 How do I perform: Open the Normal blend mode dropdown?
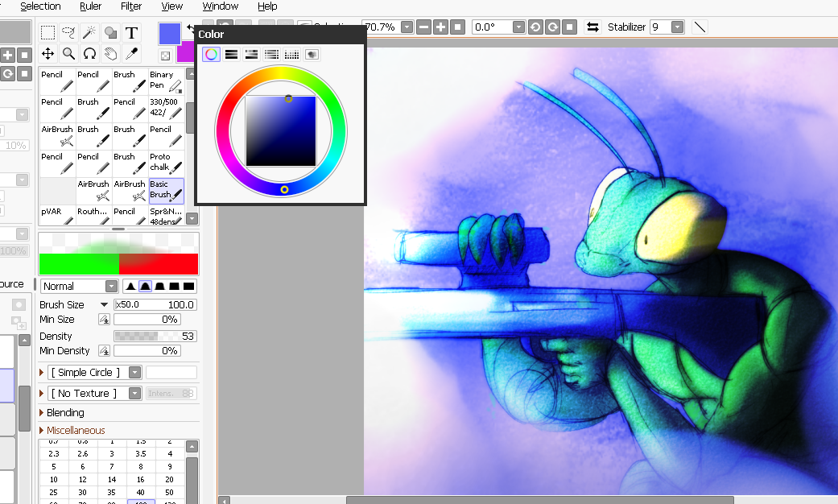tap(111, 287)
